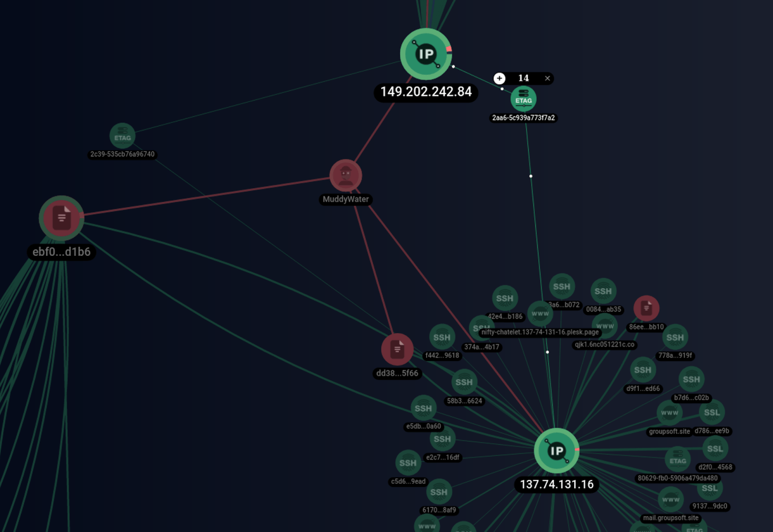Click the 374a...4b17 SSH label
This screenshot has height=532, width=773.
482,347
